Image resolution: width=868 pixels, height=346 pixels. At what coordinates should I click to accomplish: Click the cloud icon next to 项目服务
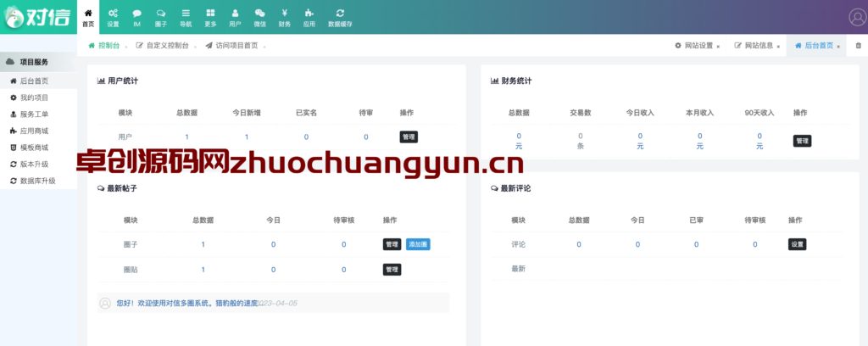tap(10, 62)
